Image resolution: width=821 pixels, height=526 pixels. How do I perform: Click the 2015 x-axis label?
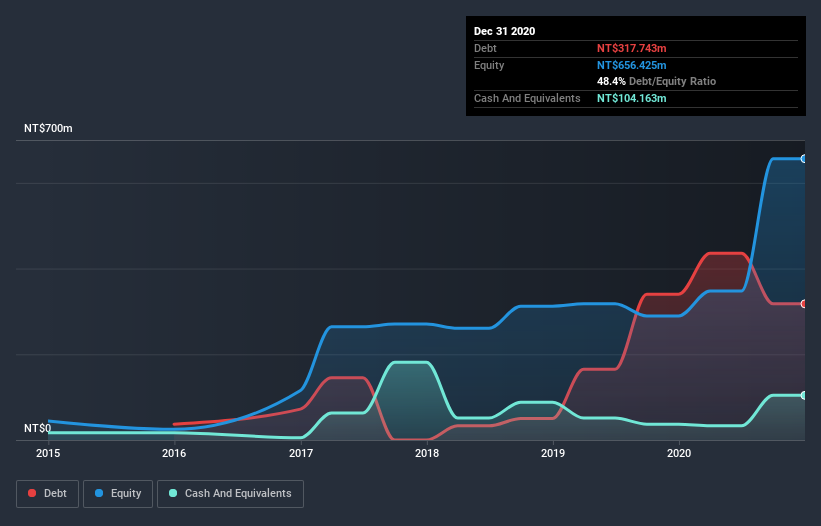(48, 453)
